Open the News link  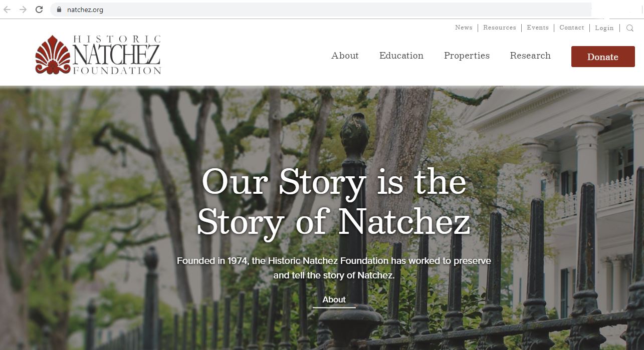[464, 28]
